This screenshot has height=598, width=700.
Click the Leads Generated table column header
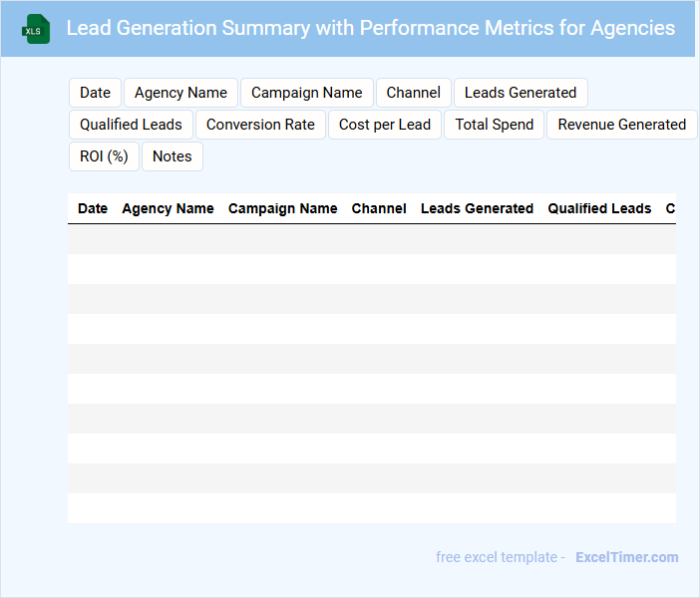click(x=477, y=208)
